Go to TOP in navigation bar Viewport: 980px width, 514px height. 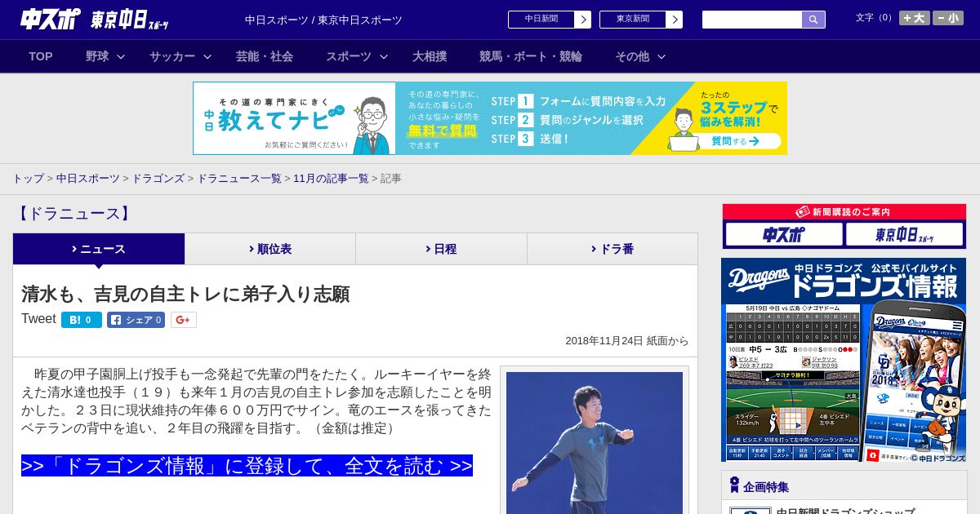[41, 56]
